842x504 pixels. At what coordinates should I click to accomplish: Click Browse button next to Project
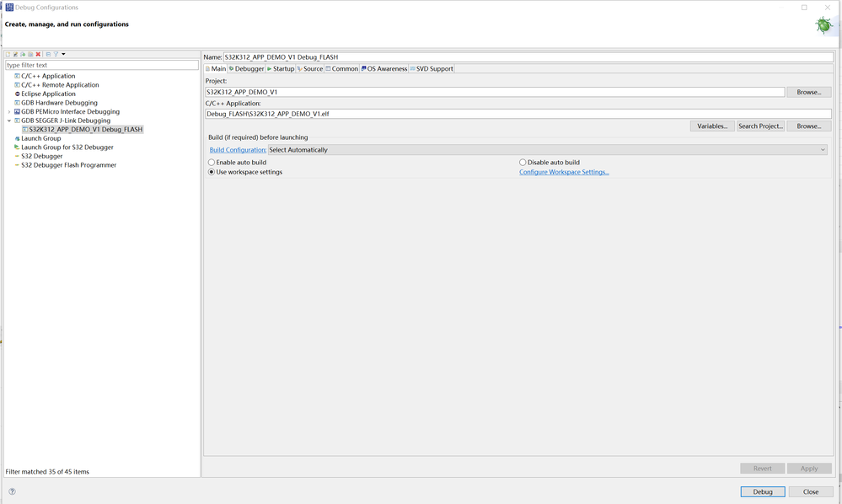click(x=808, y=93)
